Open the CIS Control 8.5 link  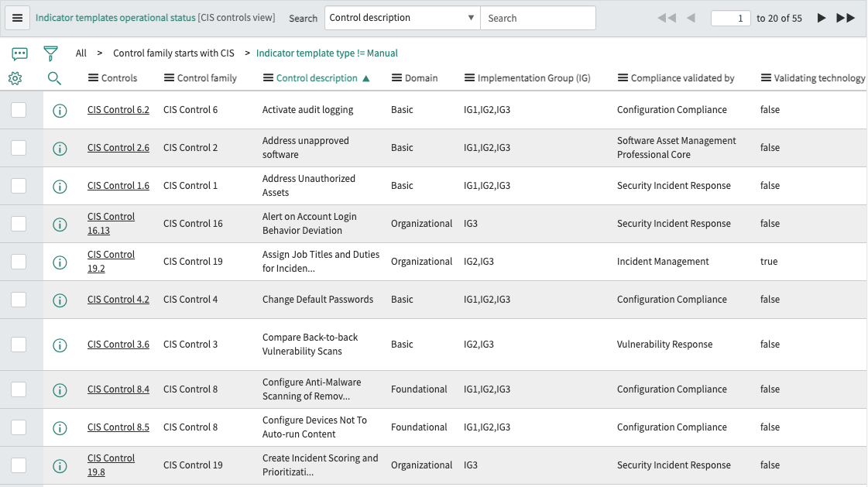point(118,427)
